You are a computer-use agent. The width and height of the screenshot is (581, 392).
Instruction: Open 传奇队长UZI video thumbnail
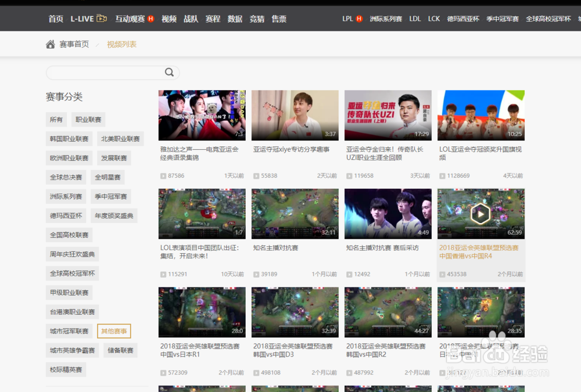tap(388, 115)
